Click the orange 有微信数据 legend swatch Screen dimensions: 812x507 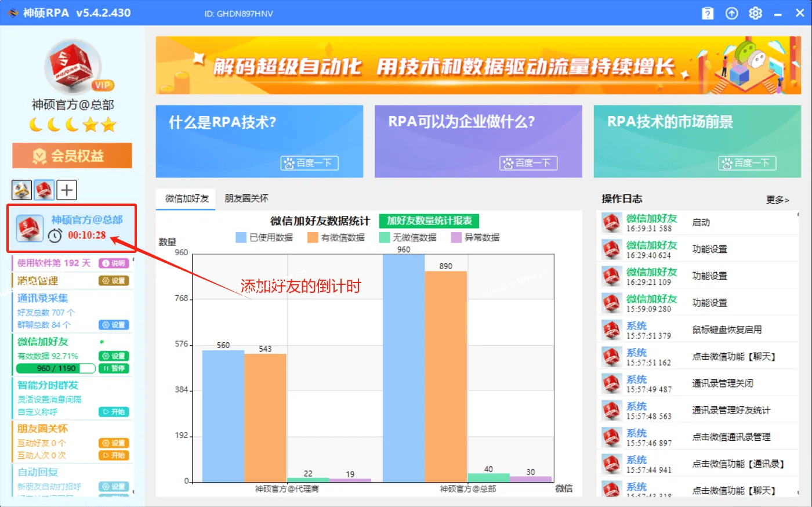[313, 237]
